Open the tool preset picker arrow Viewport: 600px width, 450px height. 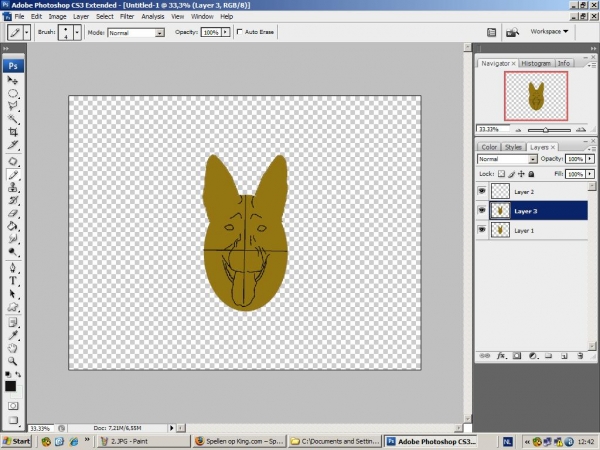[x=26, y=33]
